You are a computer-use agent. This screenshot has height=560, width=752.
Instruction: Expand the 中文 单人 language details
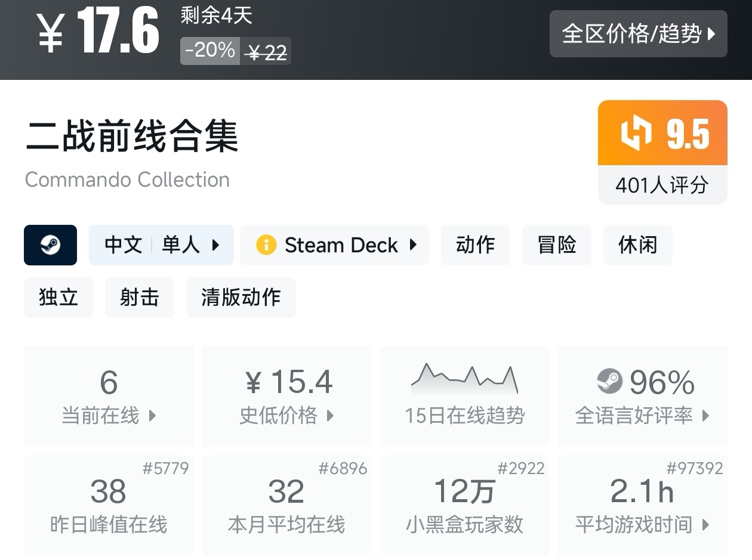[x=161, y=245]
